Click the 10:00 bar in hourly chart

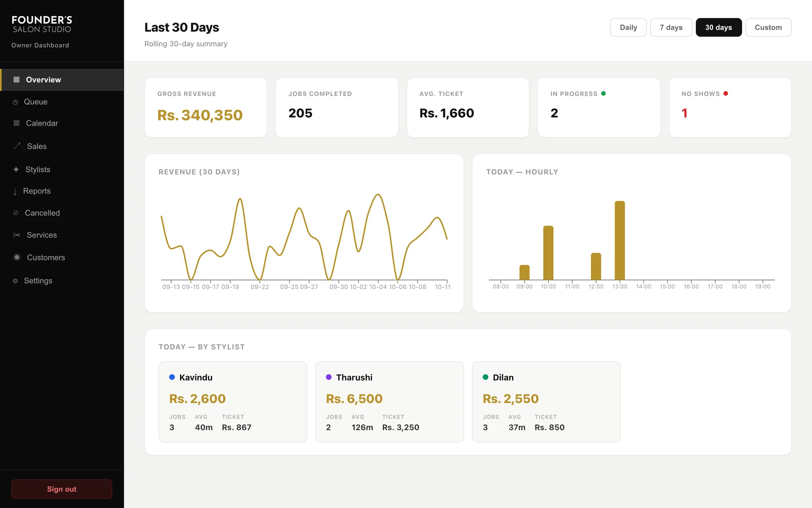[548, 253]
